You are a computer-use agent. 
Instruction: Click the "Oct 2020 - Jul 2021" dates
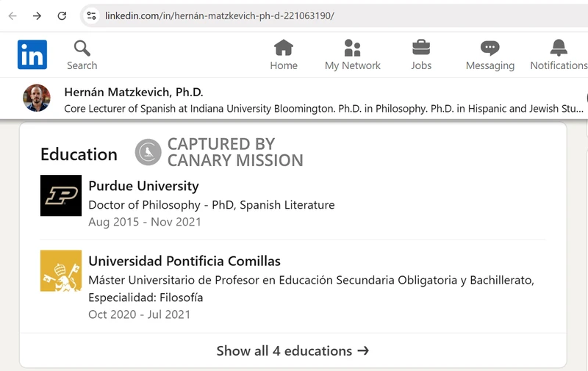139,314
